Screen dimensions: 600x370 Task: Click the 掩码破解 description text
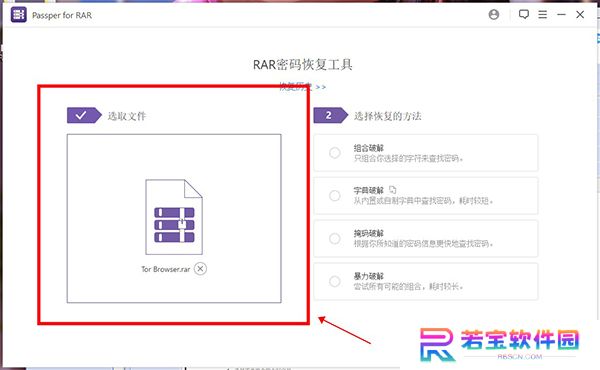point(423,243)
